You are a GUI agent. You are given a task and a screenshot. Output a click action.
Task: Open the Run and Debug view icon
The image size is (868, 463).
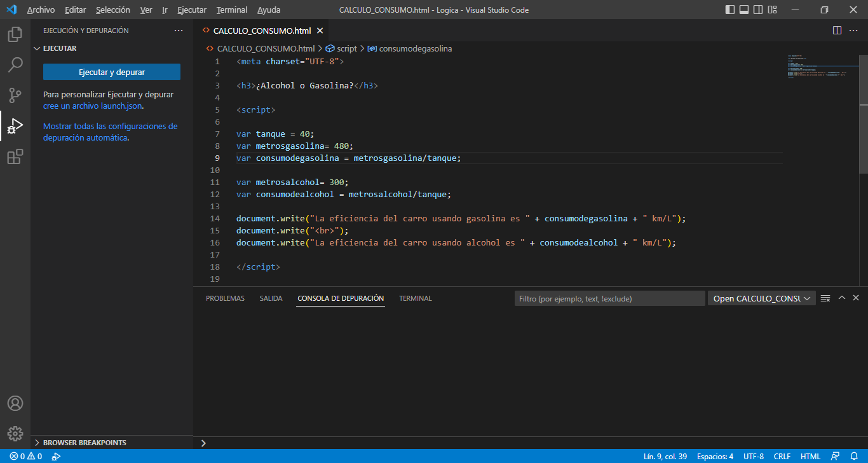click(15, 126)
